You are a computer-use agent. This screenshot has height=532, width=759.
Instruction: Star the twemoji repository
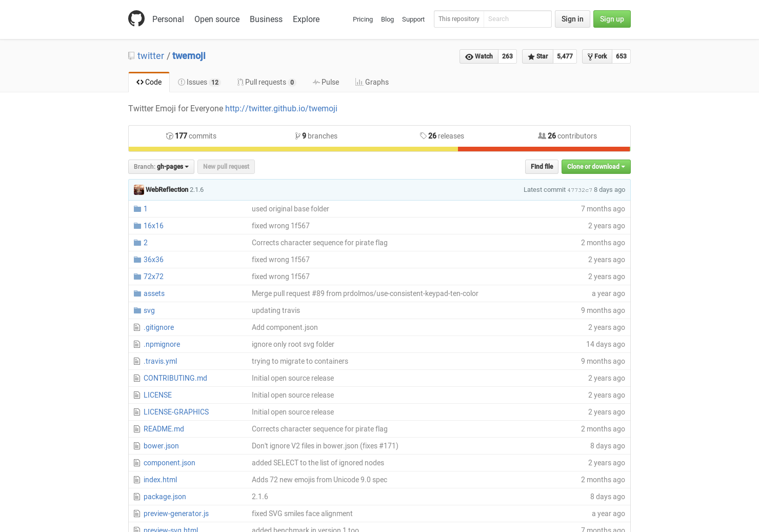pos(537,56)
